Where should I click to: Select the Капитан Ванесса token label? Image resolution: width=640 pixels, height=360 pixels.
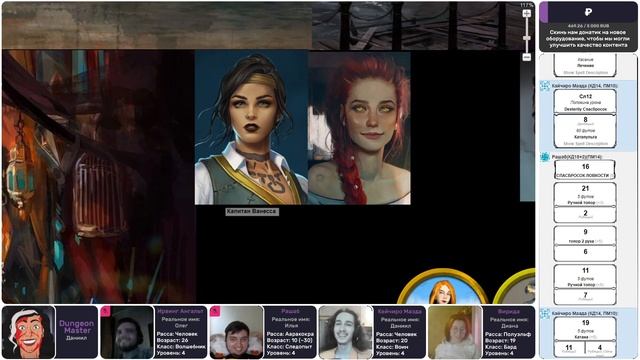[x=252, y=211]
